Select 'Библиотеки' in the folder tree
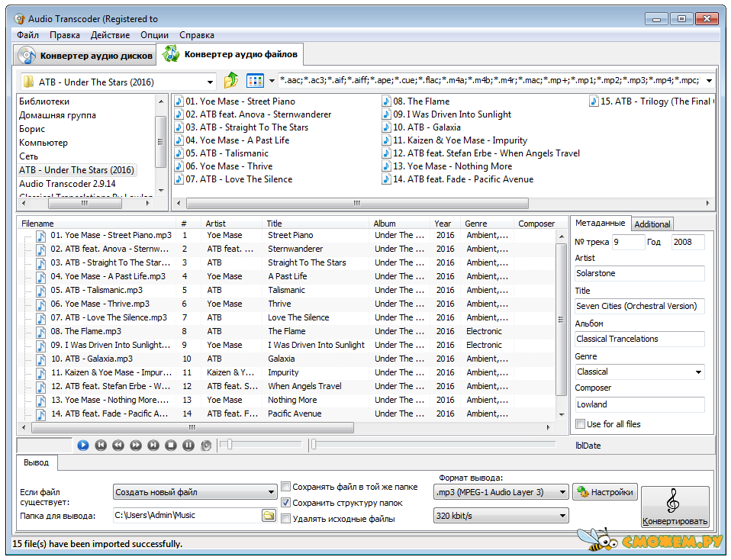Image resolution: width=731 pixels, height=560 pixels. [x=44, y=101]
